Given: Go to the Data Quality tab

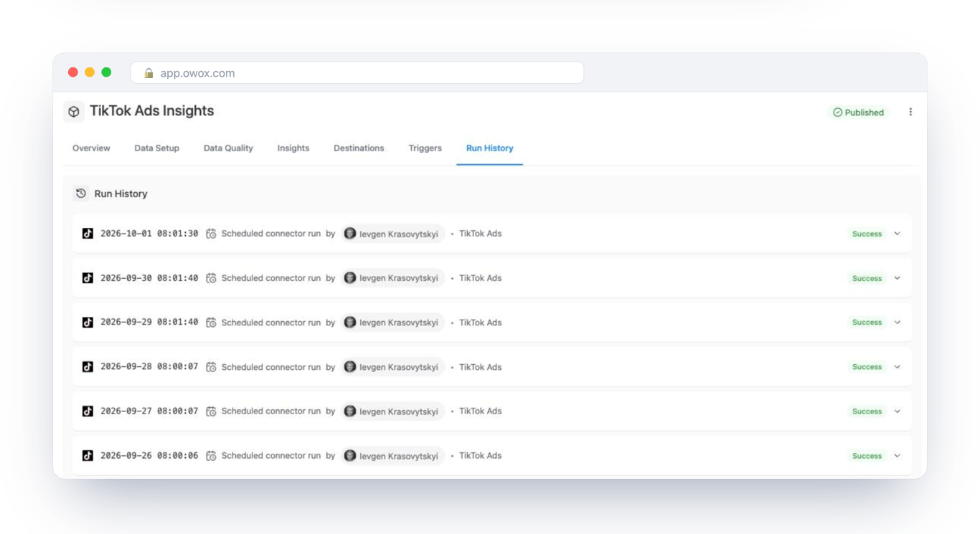Looking at the screenshot, I should pyautogui.click(x=228, y=148).
